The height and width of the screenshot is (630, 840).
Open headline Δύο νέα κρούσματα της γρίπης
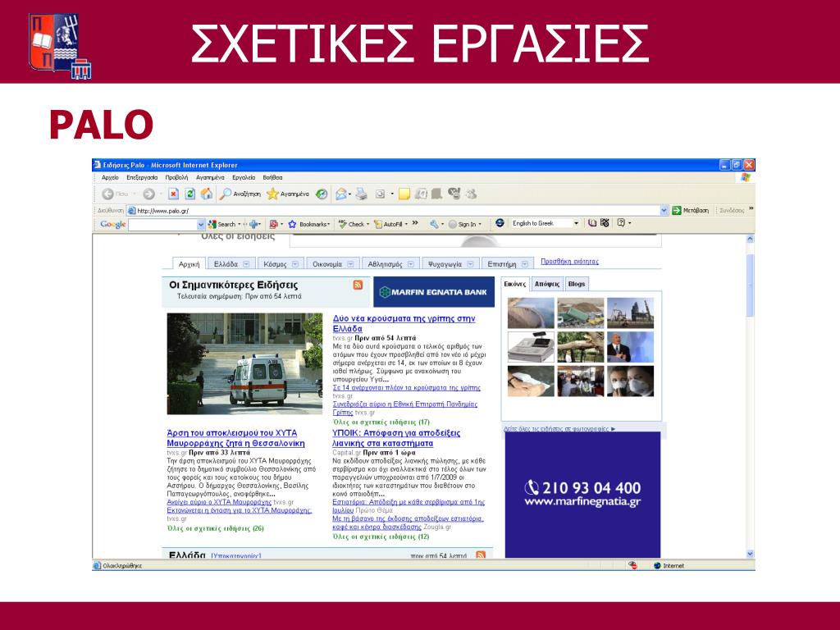[x=404, y=323]
